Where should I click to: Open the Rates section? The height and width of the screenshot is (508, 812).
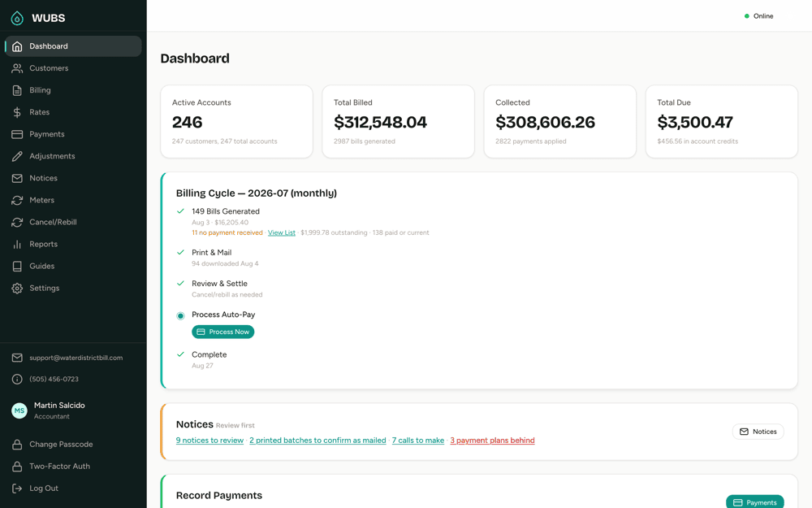[73, 112]
